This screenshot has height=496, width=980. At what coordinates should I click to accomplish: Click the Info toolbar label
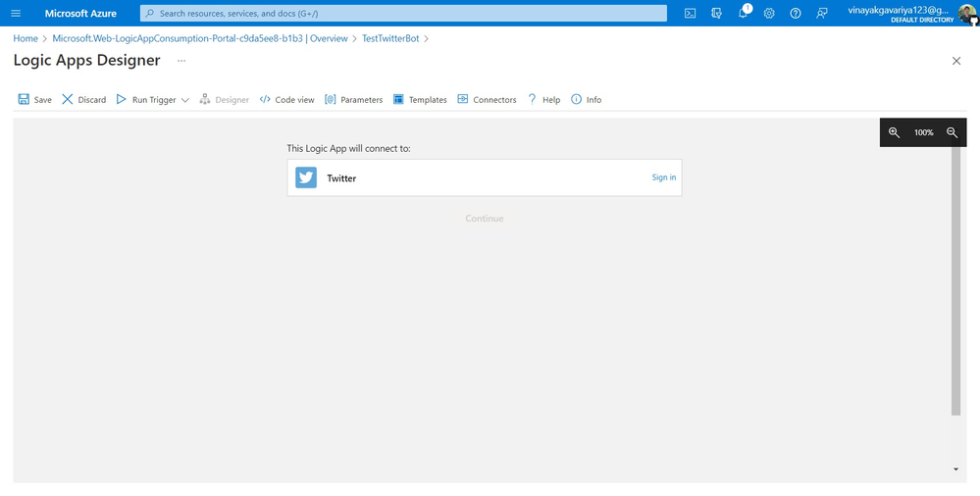593,100
